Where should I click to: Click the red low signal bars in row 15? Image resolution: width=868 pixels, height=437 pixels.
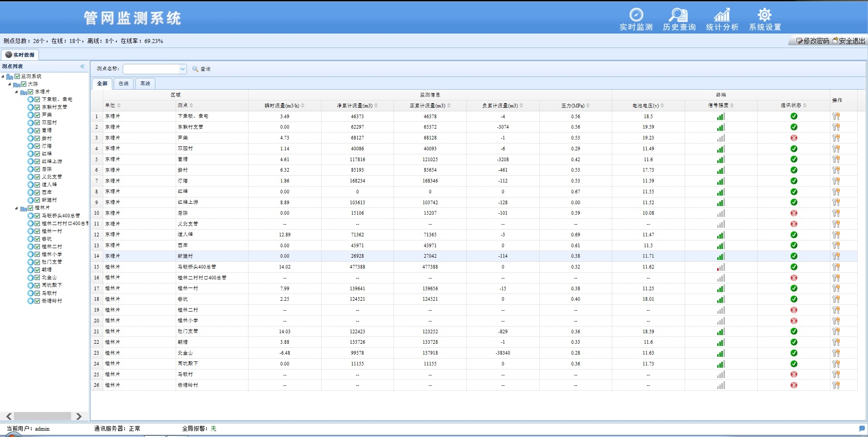pyautogui.click(x=721, y=267)
